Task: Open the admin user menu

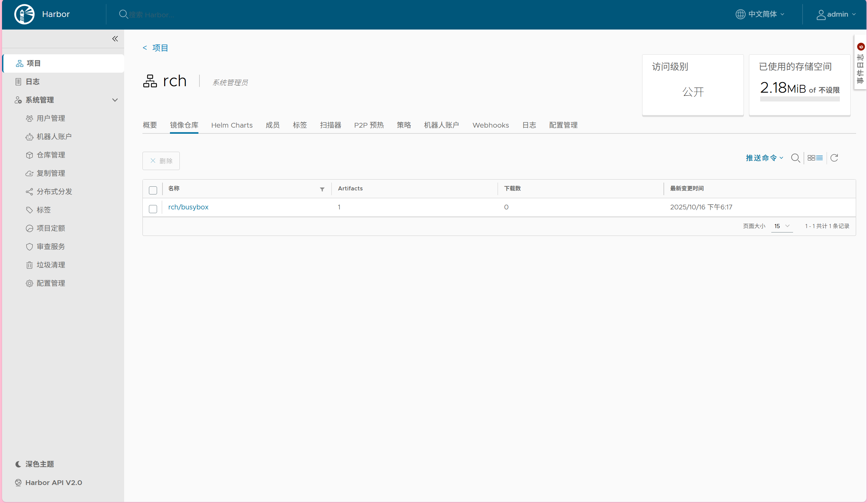Action: click(x=837, y=14)
